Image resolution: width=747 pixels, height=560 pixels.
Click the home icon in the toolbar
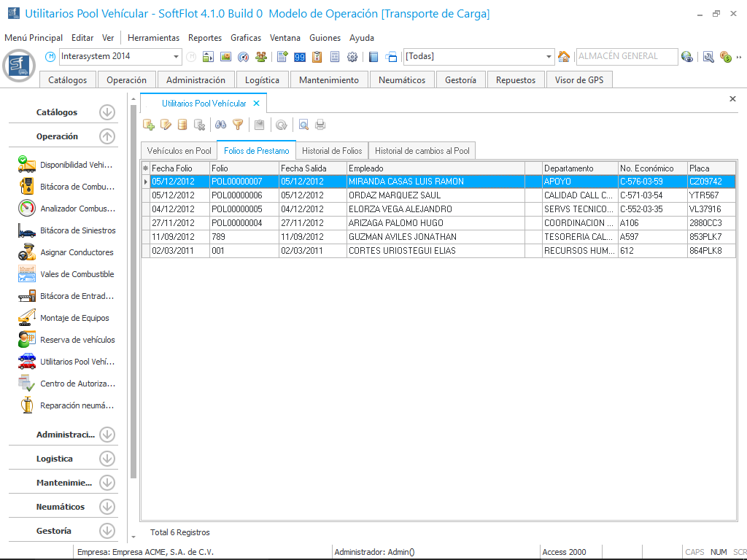coord(564,57)
